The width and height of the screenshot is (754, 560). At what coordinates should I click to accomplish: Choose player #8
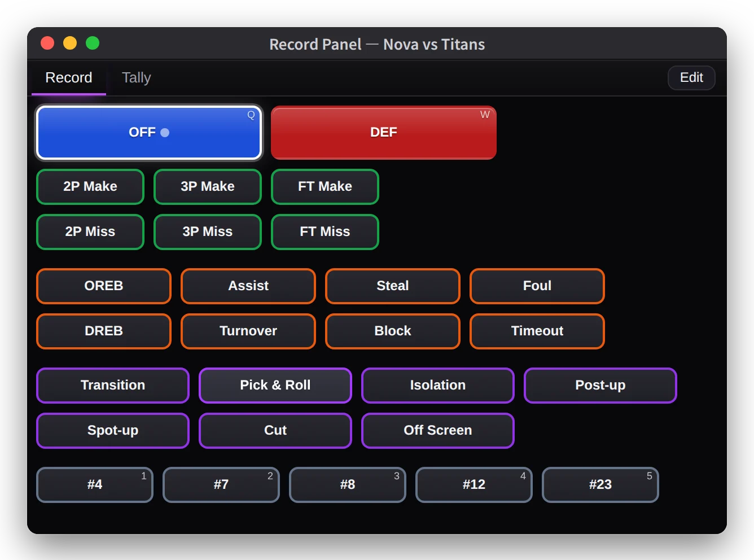pyautogui.click(x=348, y=485)
